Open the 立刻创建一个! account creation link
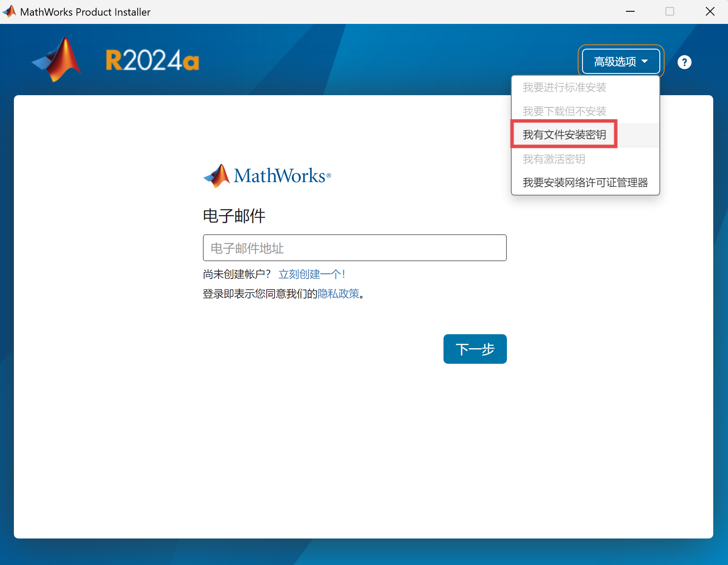This screenshot has height=565, width=728. click(311, 274)
